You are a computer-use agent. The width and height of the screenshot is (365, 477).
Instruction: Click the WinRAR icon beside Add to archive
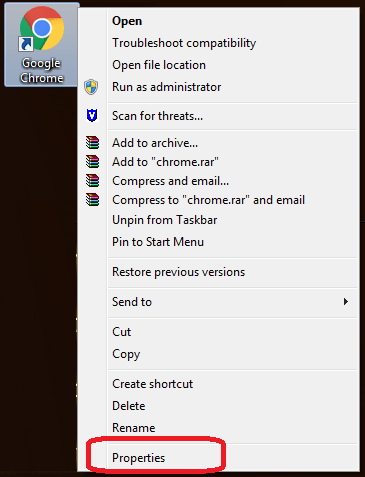click(x=92, y=143)
